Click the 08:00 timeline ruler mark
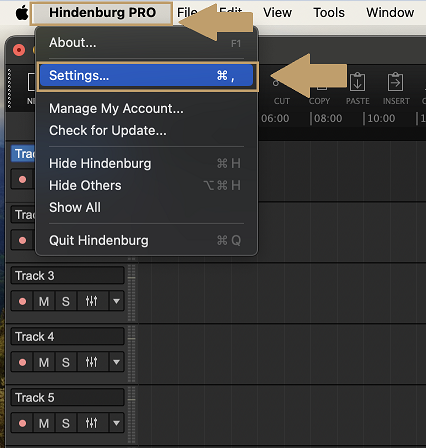Screen dimensions: 426x448 [x=327, y=118]
